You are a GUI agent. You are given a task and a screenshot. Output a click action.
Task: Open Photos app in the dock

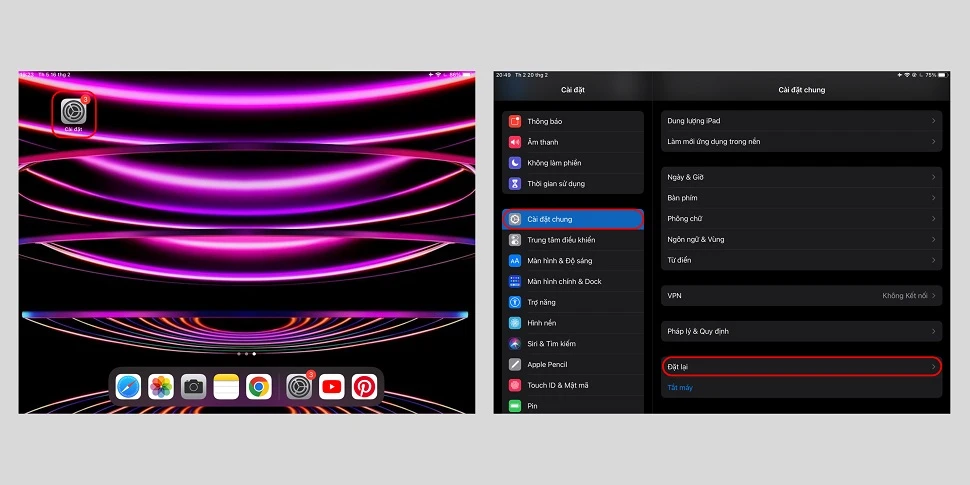[161, 387]
